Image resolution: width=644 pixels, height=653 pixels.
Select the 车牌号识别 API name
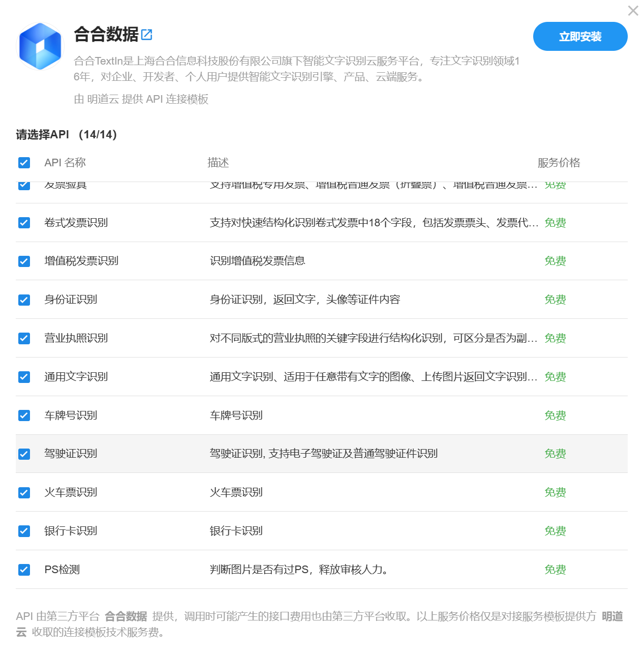click(71, 415)
